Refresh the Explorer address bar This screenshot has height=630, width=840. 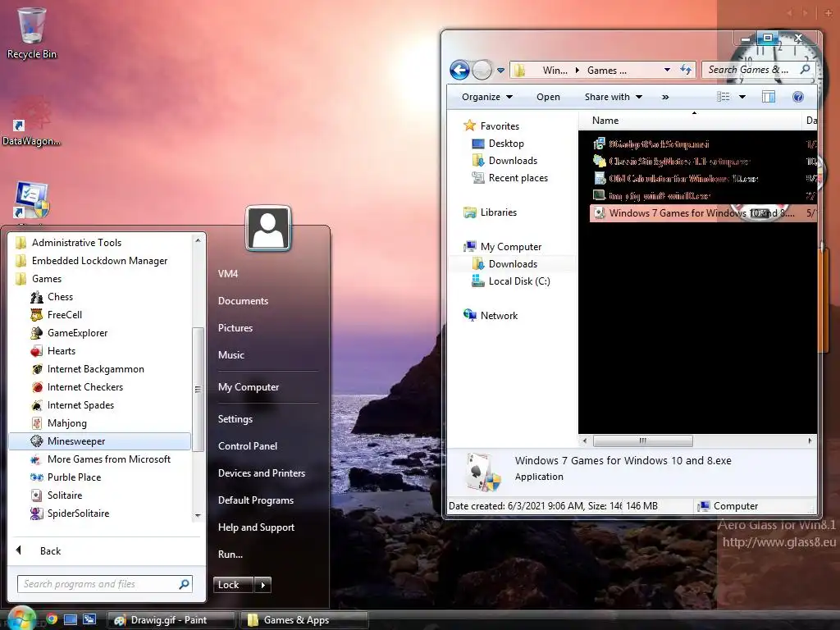(x=686, y=70)
